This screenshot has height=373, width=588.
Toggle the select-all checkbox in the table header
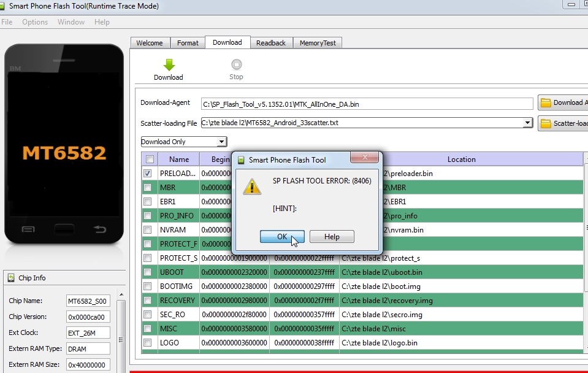coord(148,160)
